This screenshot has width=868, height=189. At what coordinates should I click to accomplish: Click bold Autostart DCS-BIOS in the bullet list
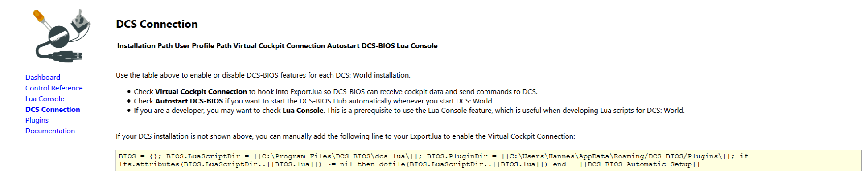[x=189, y=101]
